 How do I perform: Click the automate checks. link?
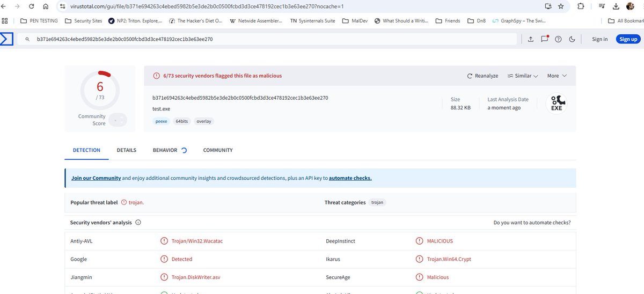click(350, 178)
